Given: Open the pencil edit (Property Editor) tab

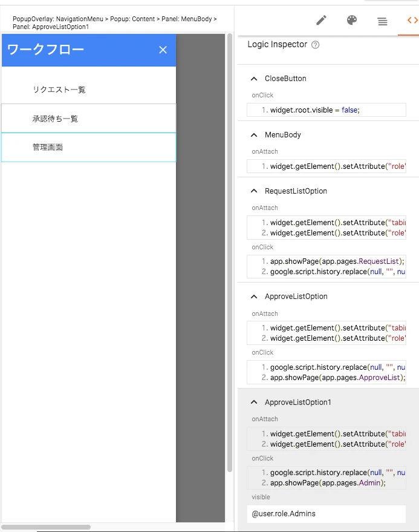Looking at the screenshot, I should click(x=321, y=21).
